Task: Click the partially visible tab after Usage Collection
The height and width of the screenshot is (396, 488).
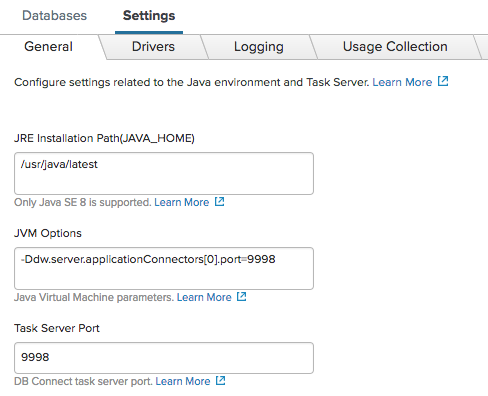Action: point(483,47)
